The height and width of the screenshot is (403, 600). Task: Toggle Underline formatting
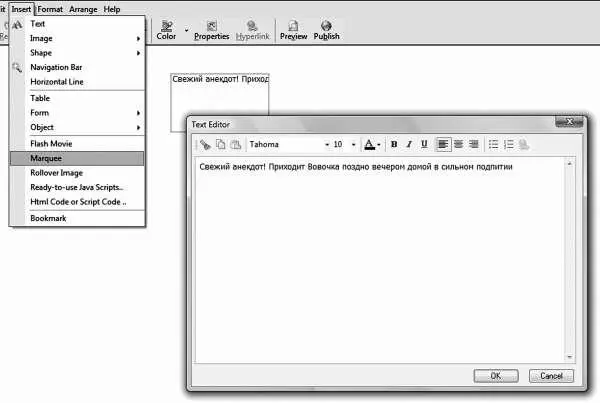(424, 145)
